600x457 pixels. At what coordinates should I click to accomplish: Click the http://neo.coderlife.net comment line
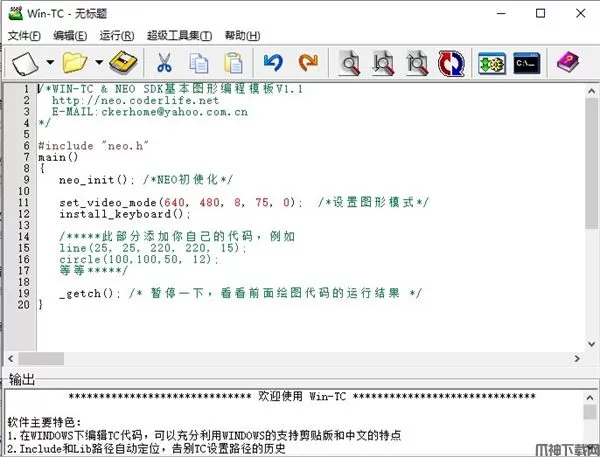[x=135, y=101]
